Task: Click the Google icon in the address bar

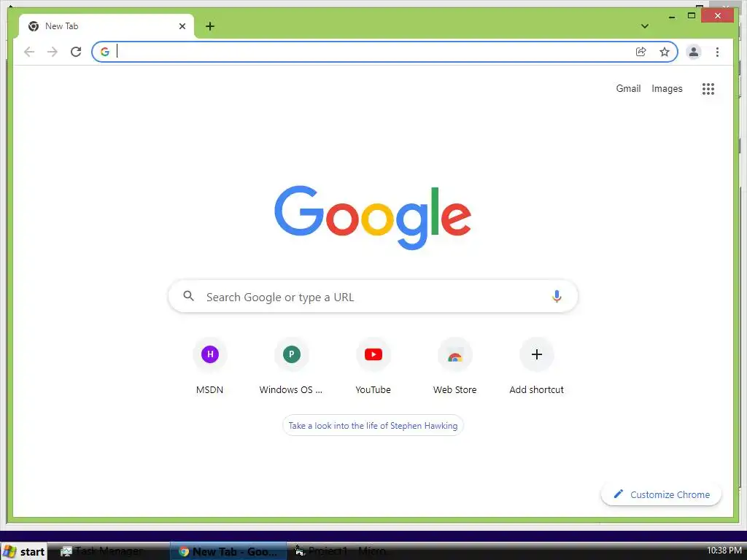Action: coord(105,52)
